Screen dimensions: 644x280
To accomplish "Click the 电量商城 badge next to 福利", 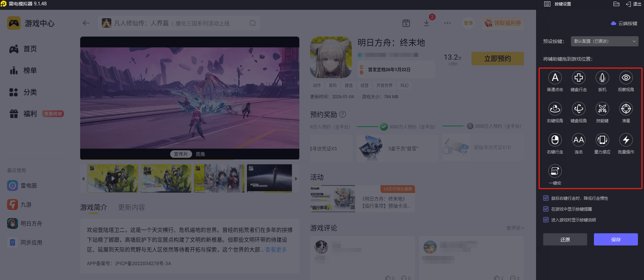I will [x=53, y=114].
